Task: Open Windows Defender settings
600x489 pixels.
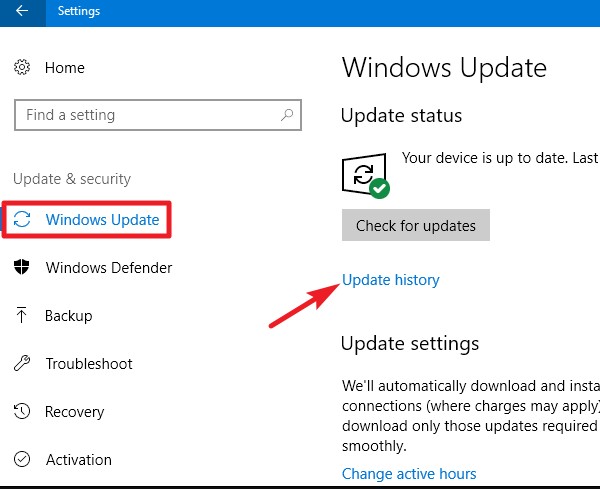Action: pos(109,267)
